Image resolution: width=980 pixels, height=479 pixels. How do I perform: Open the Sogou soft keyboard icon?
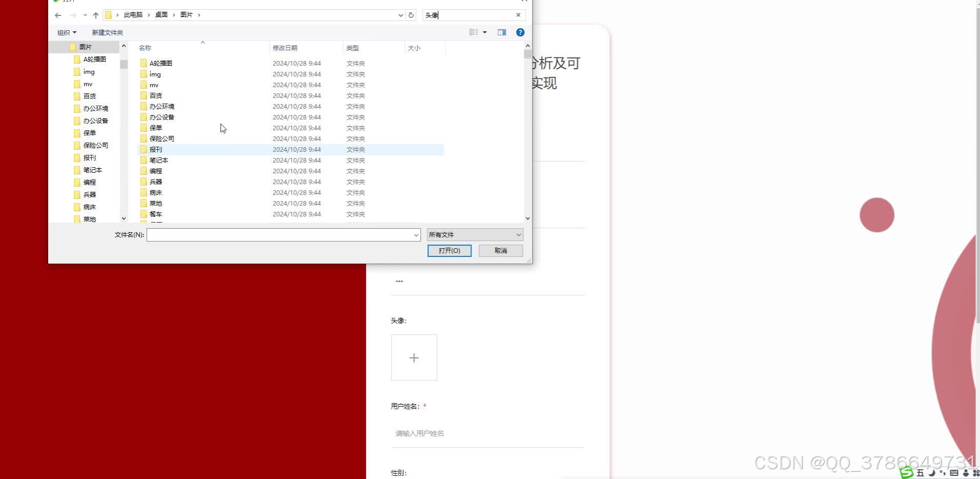(x=954, y=473)
